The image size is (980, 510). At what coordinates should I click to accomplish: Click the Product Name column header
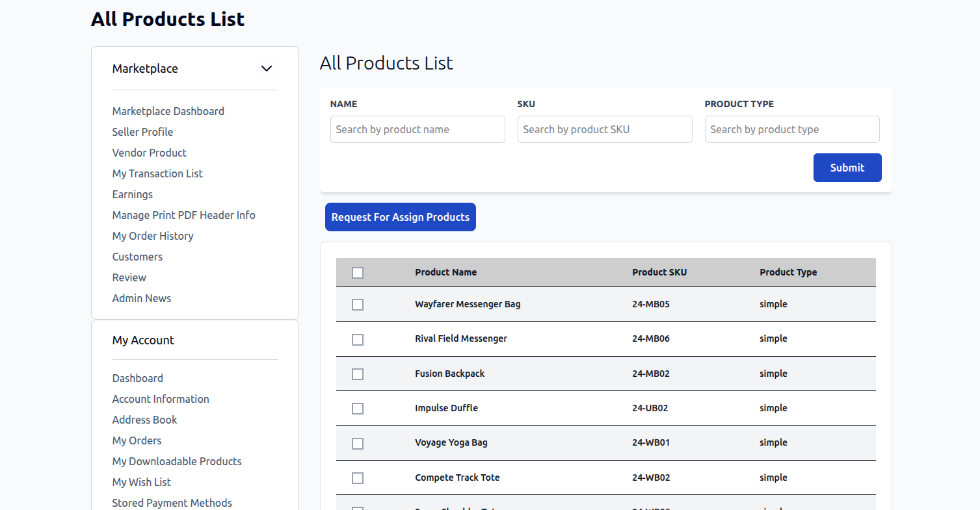click(x=446, y=272)
